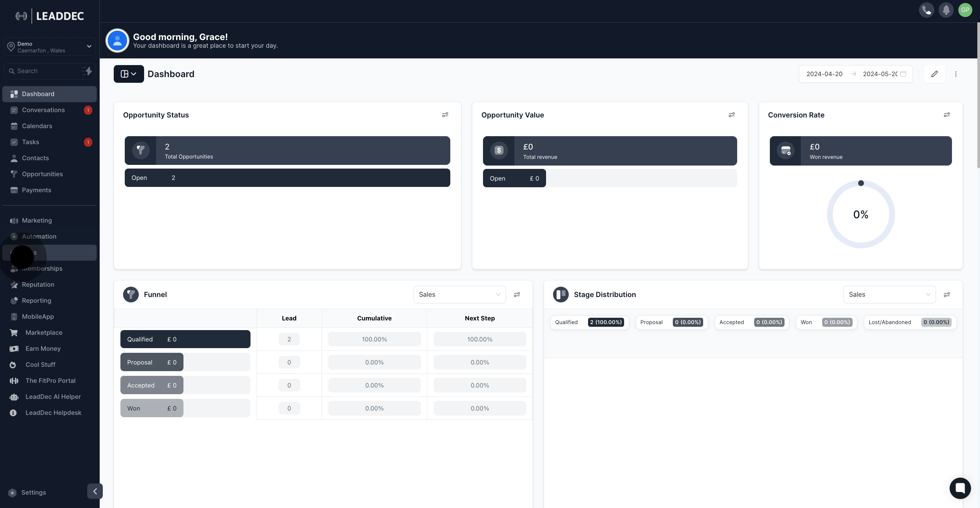980x508 pixels.
Task: Open Stage Distribution filter settings icon
Action: click(947, 294)
